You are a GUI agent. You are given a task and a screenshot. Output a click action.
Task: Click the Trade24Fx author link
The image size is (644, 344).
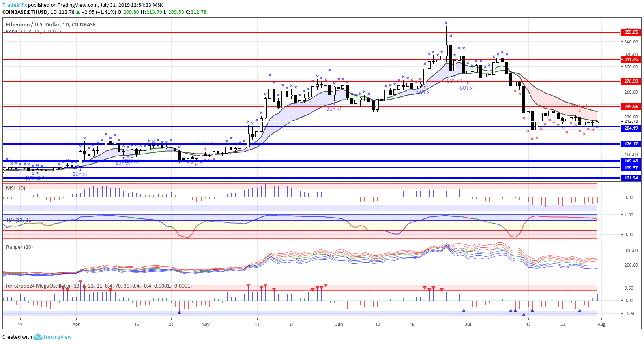pos(15,5)
